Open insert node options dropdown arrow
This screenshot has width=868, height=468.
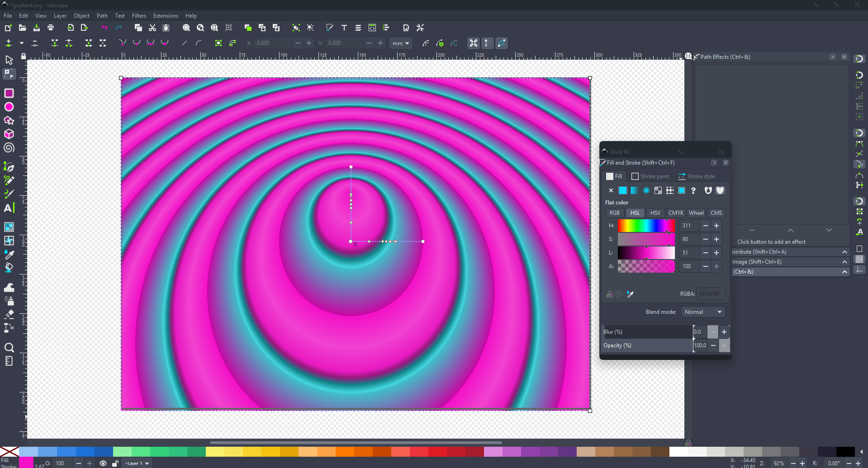21,43
